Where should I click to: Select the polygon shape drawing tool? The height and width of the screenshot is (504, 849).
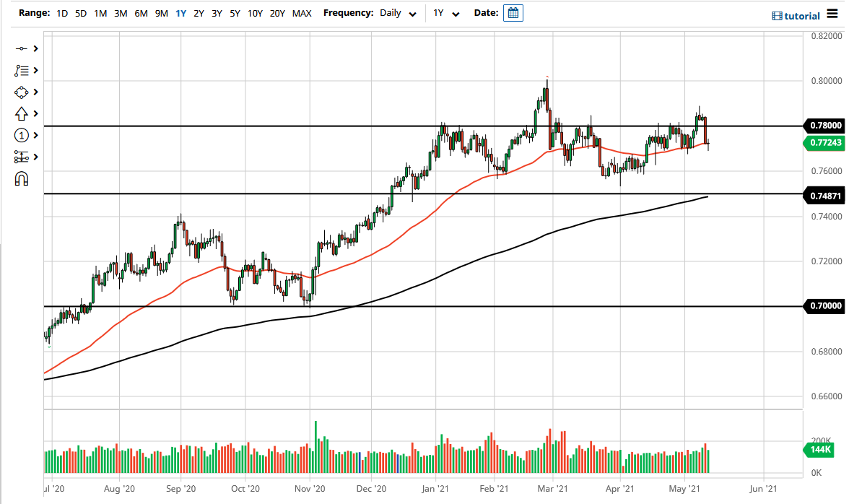pyautogui.click(x=22, y=92)
